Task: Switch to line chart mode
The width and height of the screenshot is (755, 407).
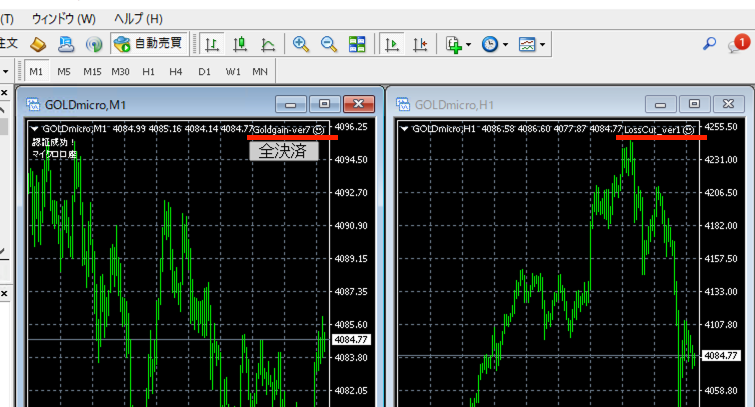Action: [268, 44]
